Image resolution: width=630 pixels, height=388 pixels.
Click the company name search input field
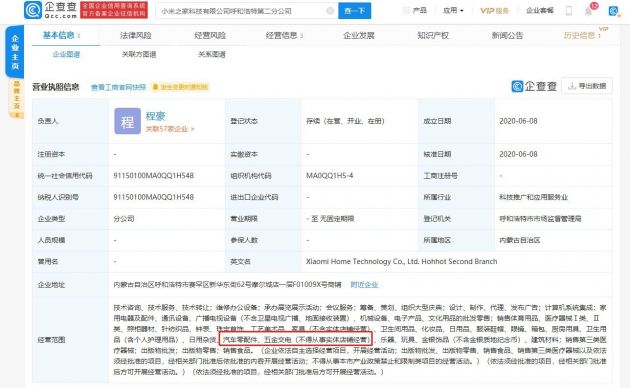click(x=241, y=11)
